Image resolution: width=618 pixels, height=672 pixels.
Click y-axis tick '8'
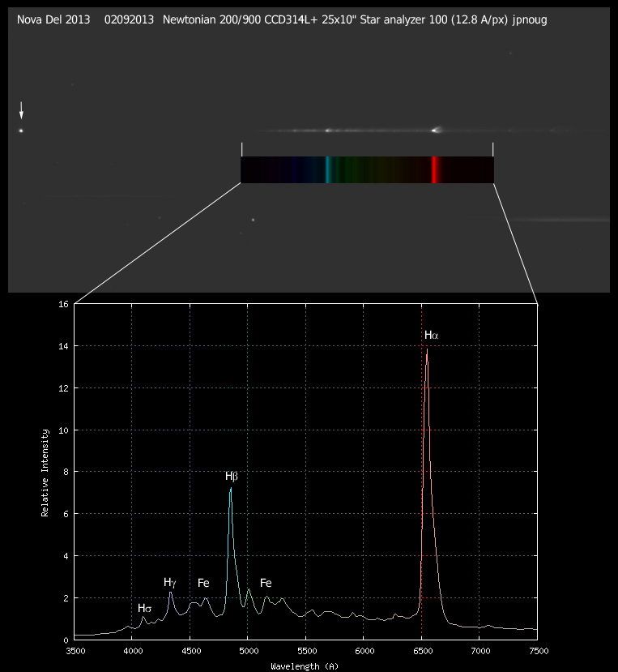[66, 472]
